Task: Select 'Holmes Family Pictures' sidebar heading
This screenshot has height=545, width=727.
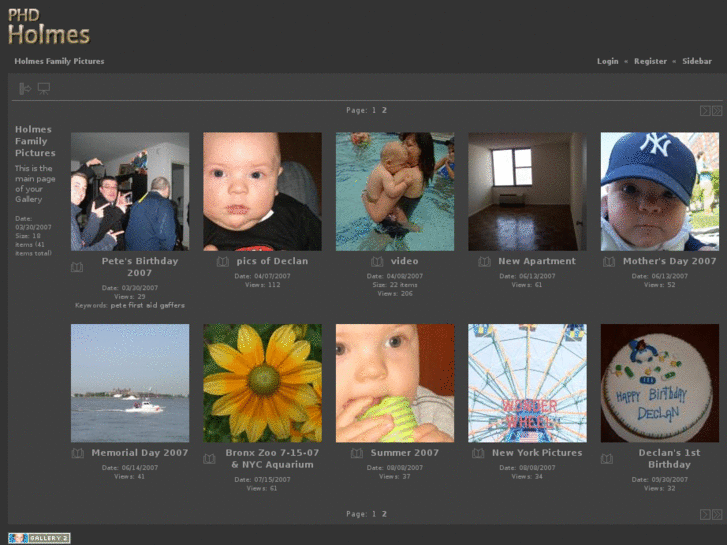Action: [35, 141]
